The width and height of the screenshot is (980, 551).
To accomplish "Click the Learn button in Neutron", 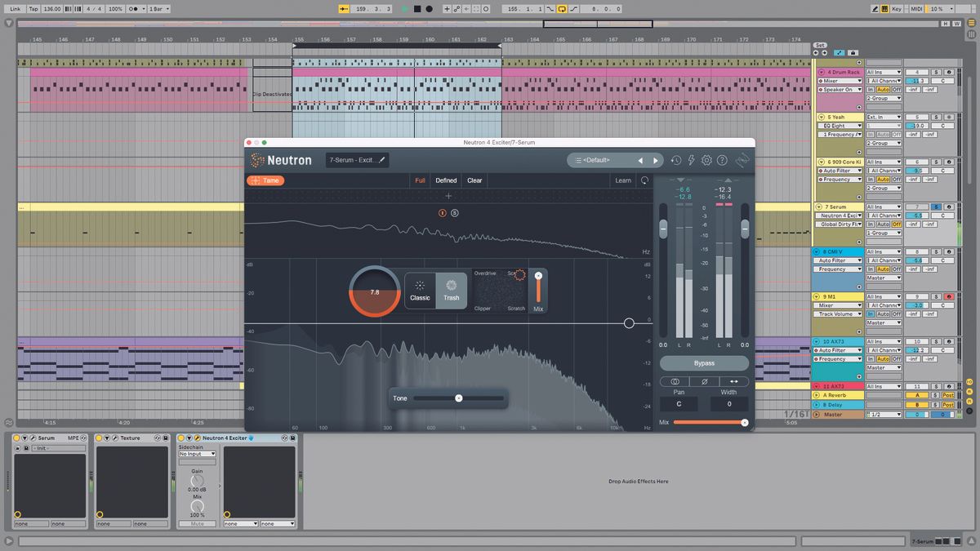I will click(x=623, y=180).
